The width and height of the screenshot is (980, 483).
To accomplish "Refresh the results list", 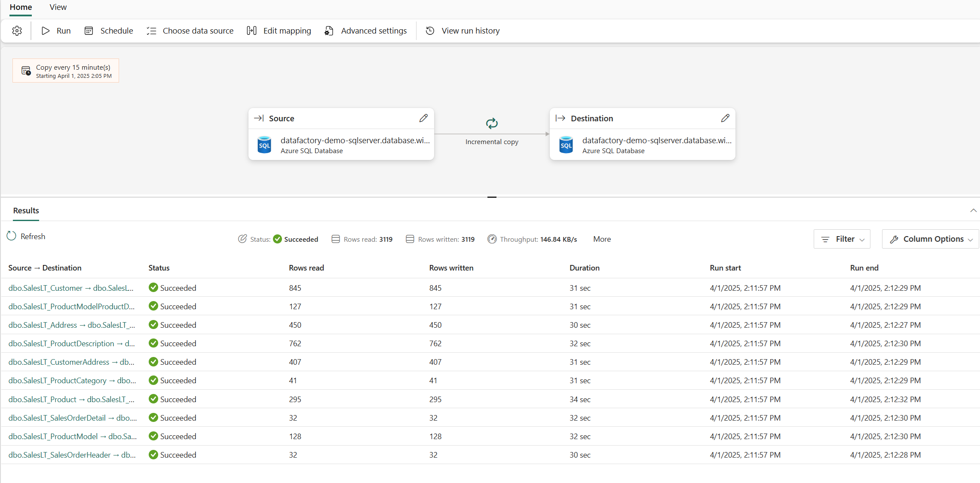I will pyautogui.click(x=26, y=236).
